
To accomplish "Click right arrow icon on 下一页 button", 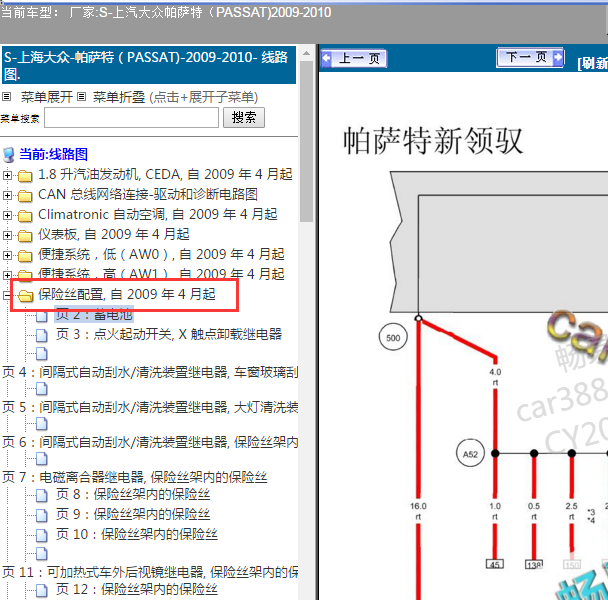I will [x=558, y=57].
